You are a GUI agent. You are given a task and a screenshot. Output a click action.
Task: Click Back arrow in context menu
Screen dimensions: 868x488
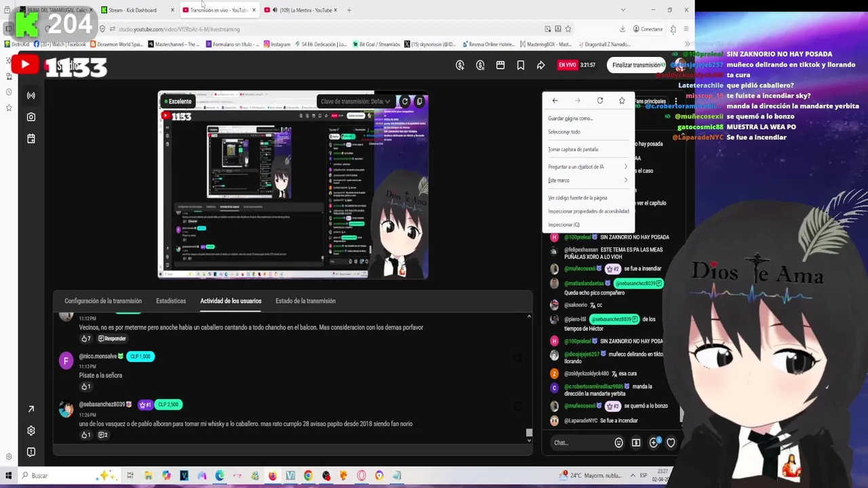pyautogui.click(x=555, y=101)
